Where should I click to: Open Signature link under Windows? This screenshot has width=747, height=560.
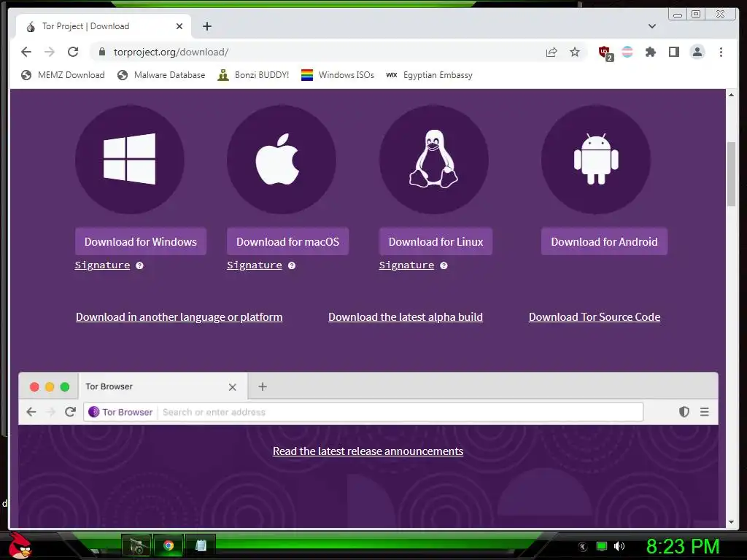click(x=102, y=265)
